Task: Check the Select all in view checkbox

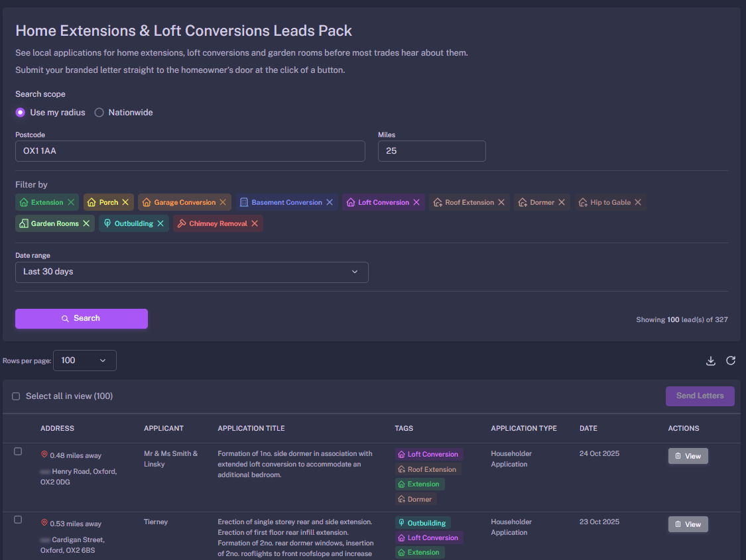Action: click(16, 396)
